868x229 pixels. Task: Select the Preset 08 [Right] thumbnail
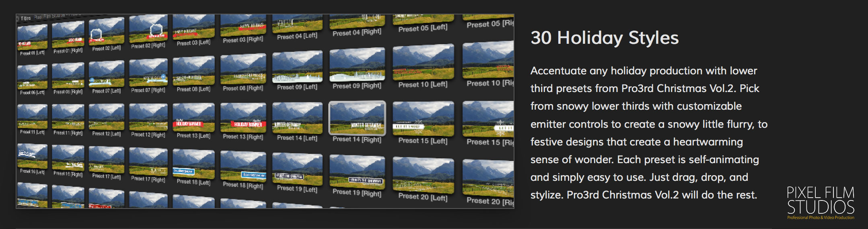coord(243,69)
